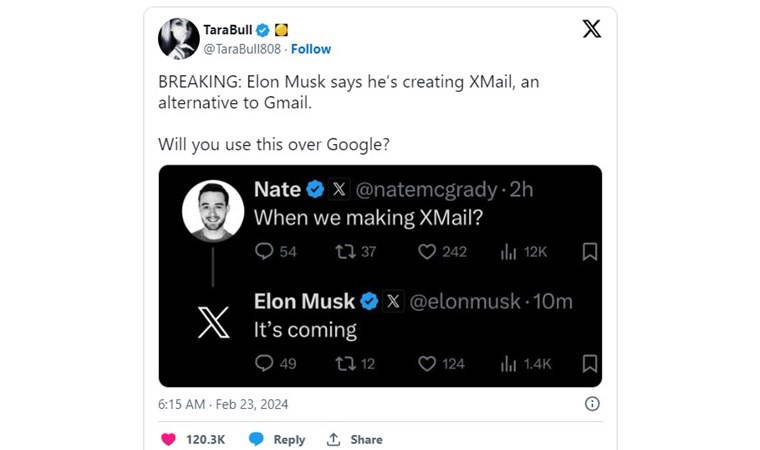Open the @TaraBull808 handle link

coord(245,49)
